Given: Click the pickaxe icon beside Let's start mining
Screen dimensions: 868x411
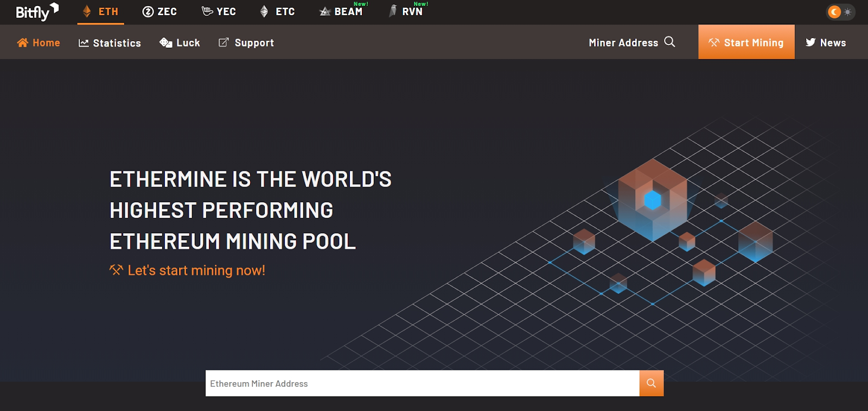Looking at the screenshot, I should 116,269.
